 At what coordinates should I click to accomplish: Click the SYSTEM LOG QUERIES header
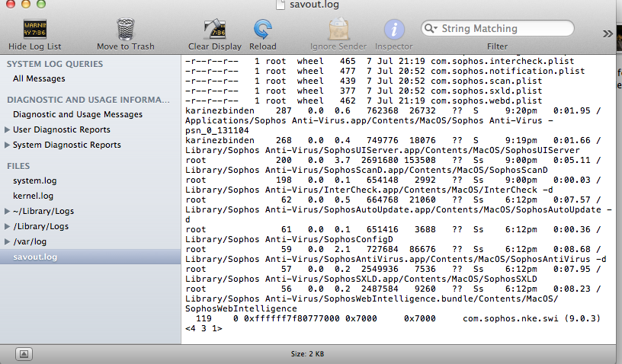click(55, 64)
